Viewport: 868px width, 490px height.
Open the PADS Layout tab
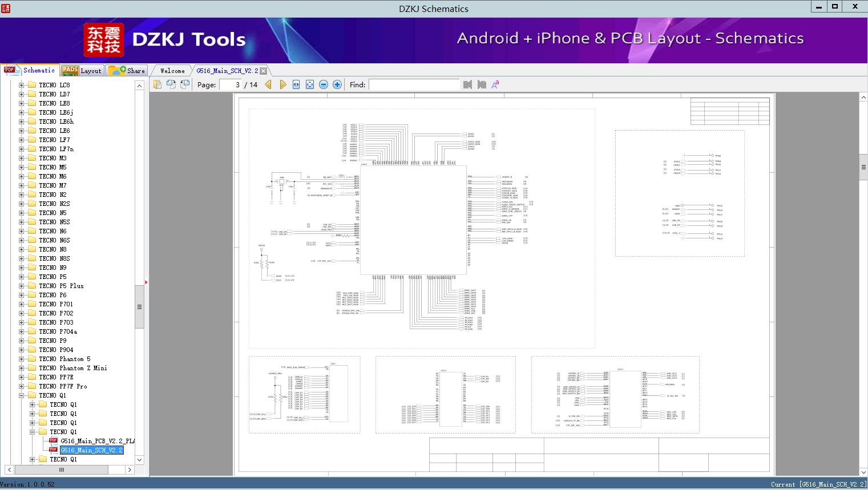tap(82, 71)
